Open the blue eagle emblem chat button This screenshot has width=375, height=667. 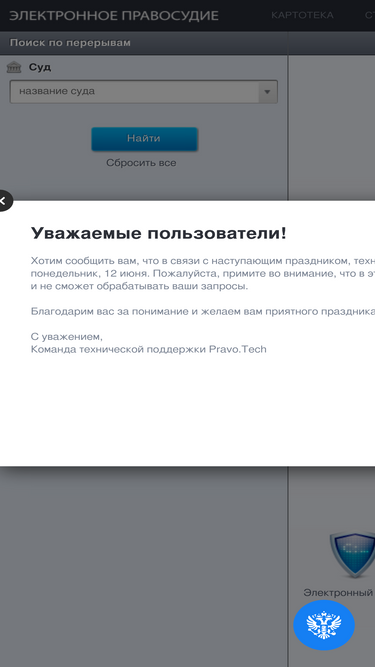click(324, 625)
